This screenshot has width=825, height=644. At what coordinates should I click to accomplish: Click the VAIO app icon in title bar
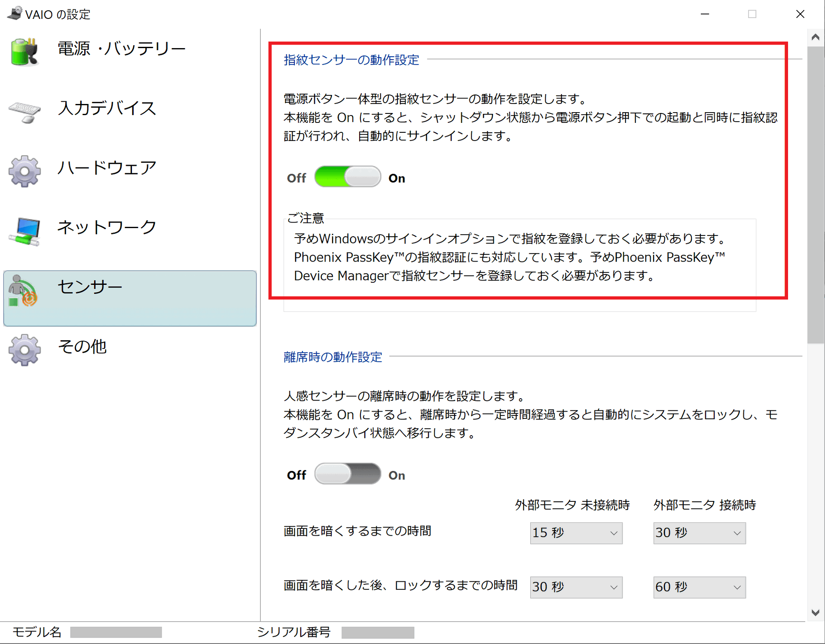pyautogui.click(x=15, y=13)
